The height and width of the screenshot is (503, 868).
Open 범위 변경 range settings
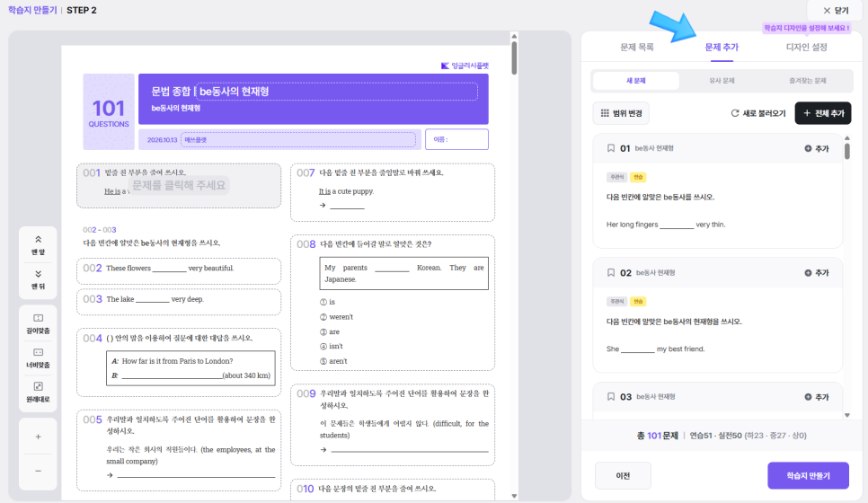(621, 113)
